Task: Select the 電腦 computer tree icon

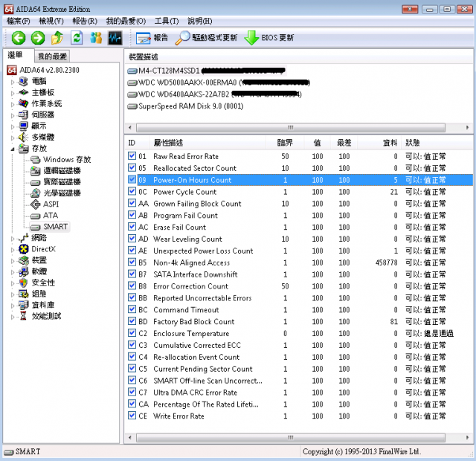Action: point(23,81)
